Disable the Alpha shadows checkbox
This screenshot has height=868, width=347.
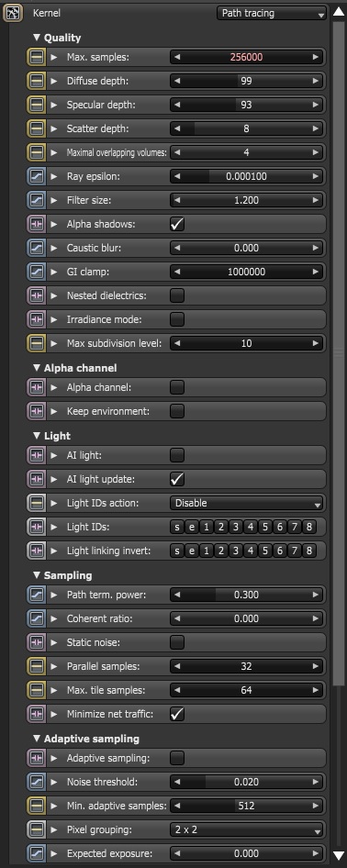pos(177,224)
